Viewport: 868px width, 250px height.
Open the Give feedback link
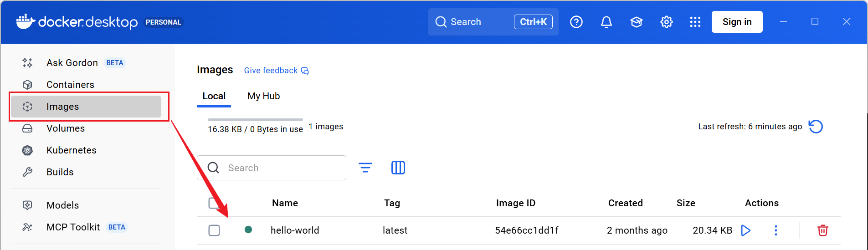click(271, 71)
